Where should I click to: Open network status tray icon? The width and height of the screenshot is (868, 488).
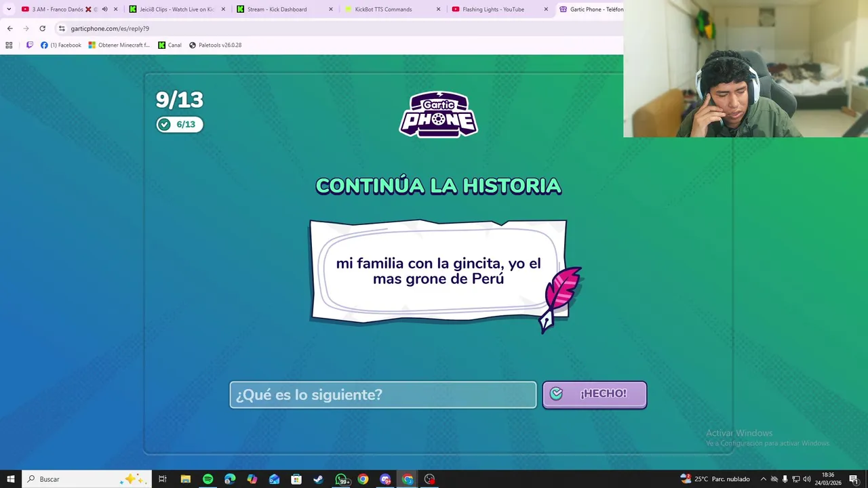coord(796,479)
